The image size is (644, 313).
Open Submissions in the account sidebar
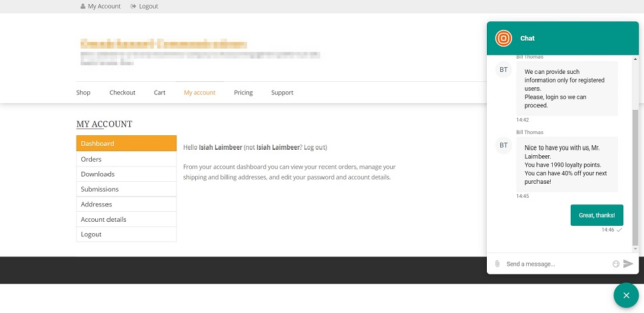127,189
